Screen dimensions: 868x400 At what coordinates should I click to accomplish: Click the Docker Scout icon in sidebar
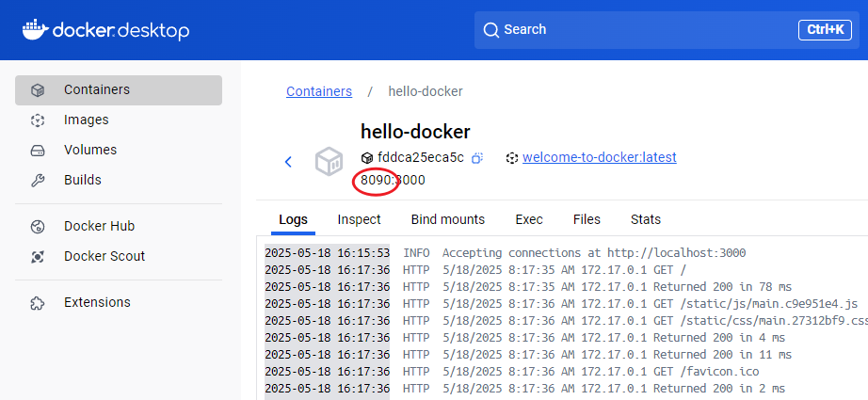pyautogui.click(x=37, y=257)
